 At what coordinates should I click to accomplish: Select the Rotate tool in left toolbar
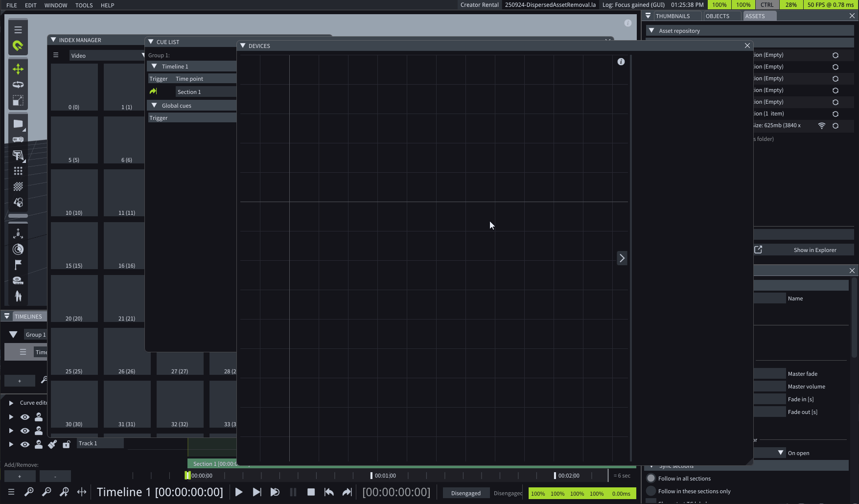tap(18, 85)
